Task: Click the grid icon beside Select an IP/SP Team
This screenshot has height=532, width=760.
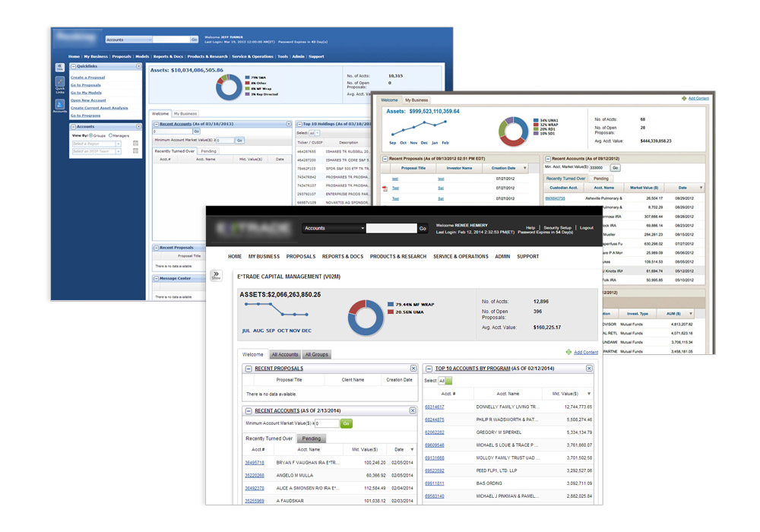Action: 136,151
